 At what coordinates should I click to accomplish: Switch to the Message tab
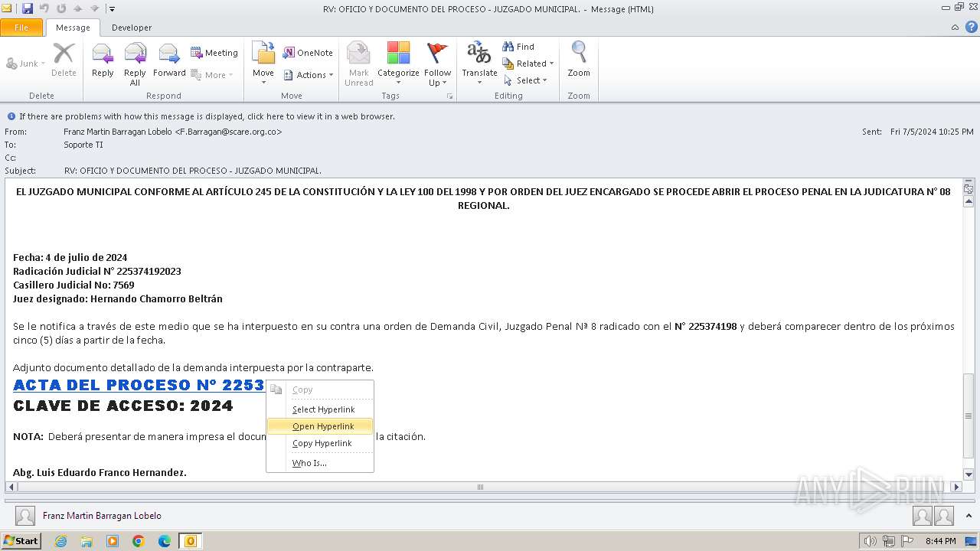pos(73,28)
